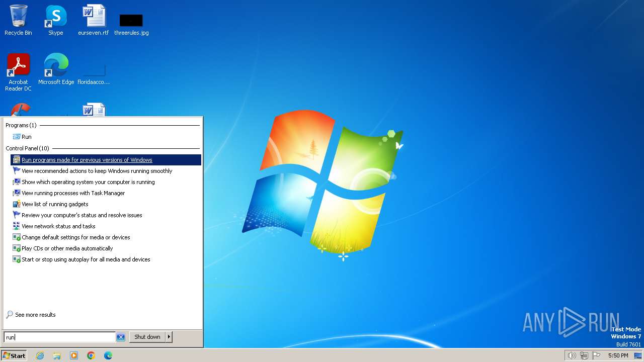Click the tray icon right of the clock
Screen dimensions: 644x362
[638, 355]
